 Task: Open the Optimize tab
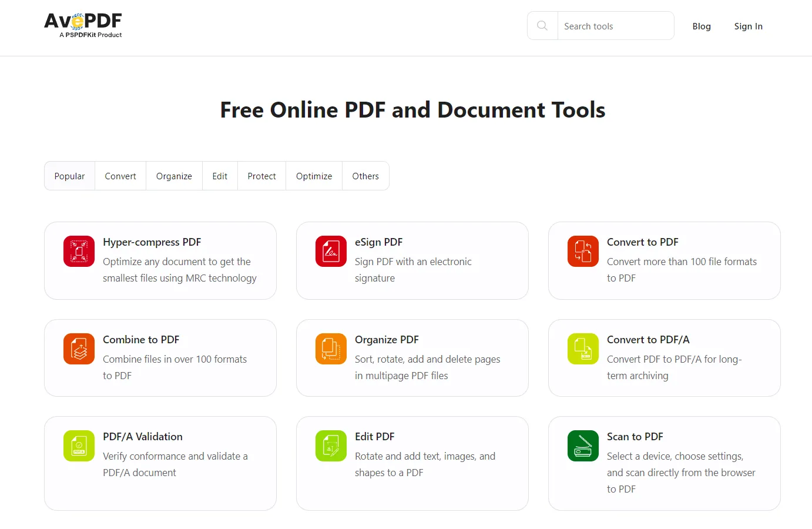pos(314,176)
